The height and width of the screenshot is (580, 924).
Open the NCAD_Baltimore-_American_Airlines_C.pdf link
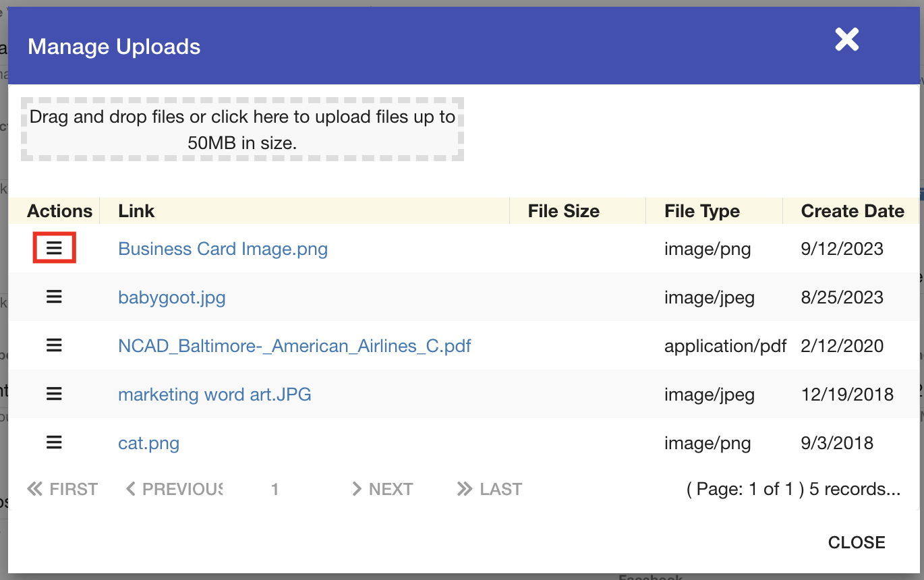294,346
